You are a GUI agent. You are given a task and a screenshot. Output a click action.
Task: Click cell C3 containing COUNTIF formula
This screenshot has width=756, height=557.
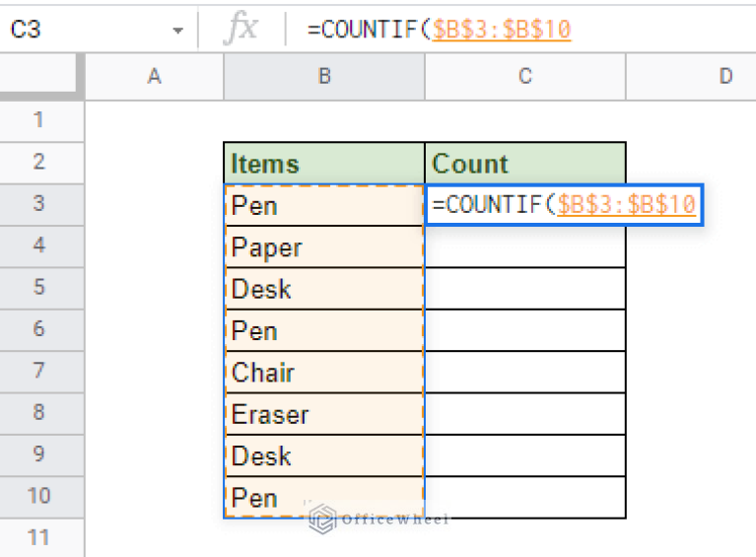point(564,205)
